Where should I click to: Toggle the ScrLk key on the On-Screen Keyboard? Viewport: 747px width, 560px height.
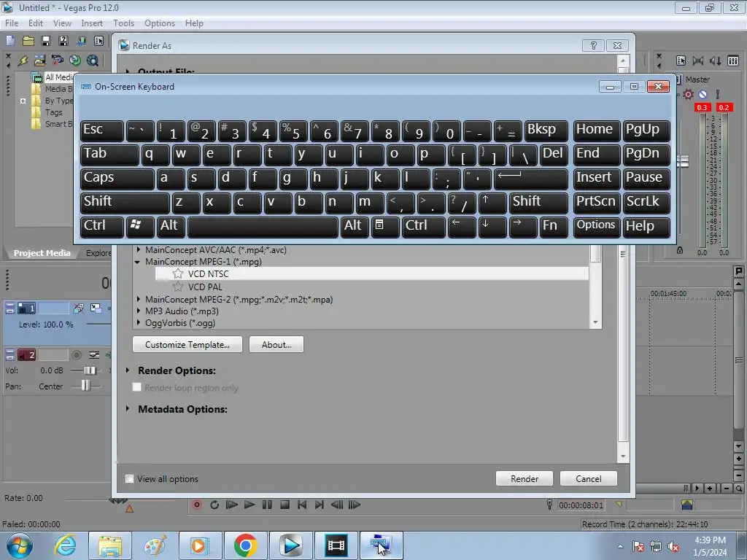646,203
